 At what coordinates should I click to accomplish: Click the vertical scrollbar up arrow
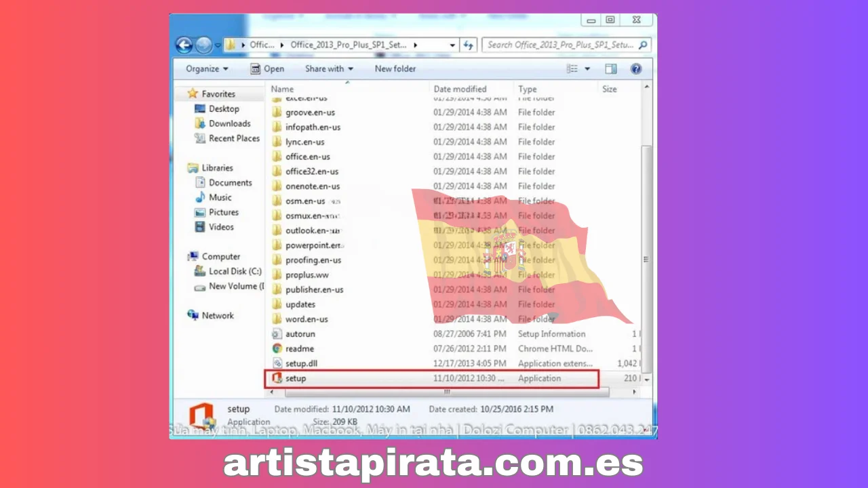pos(647,87)
